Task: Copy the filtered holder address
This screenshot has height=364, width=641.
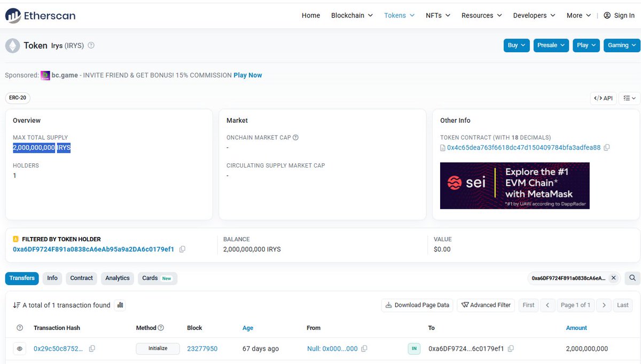Action: (182, 249)
